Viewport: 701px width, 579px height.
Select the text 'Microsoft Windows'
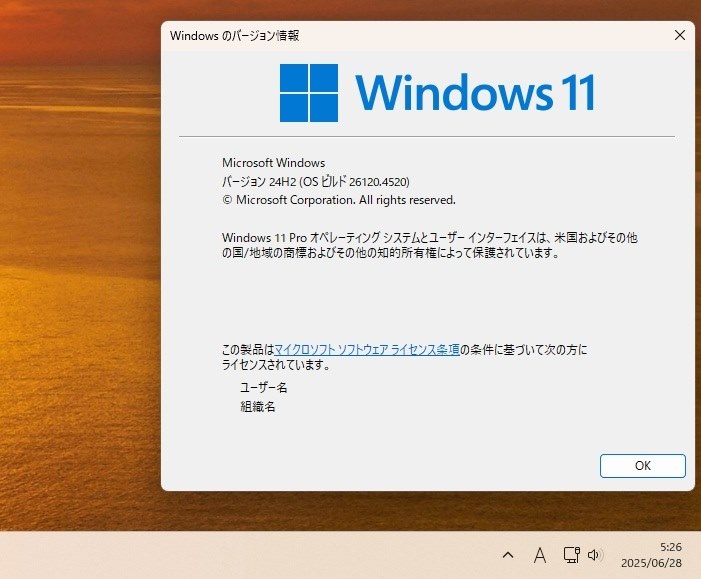click(x=274, y=163)
